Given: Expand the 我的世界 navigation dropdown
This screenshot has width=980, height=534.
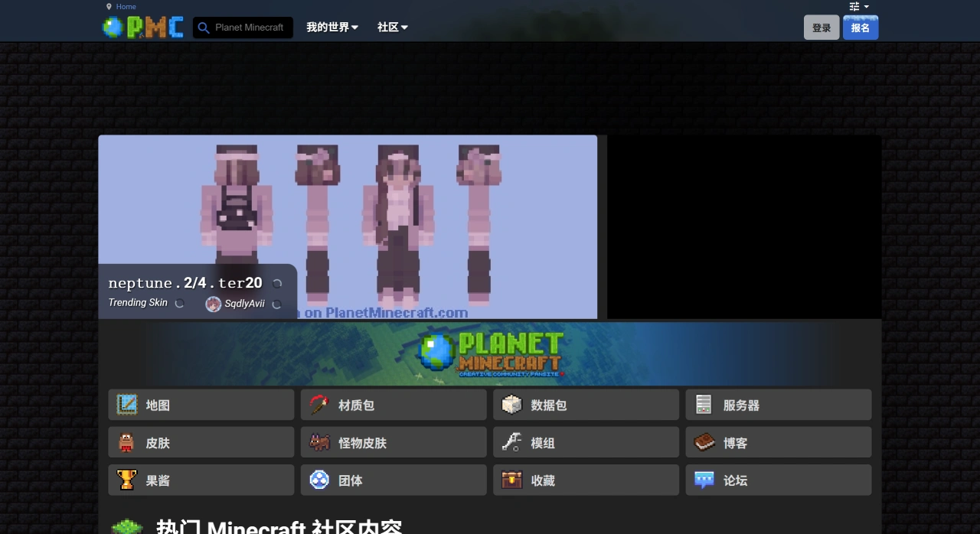Looking at the screenshot, I should 332,27.
